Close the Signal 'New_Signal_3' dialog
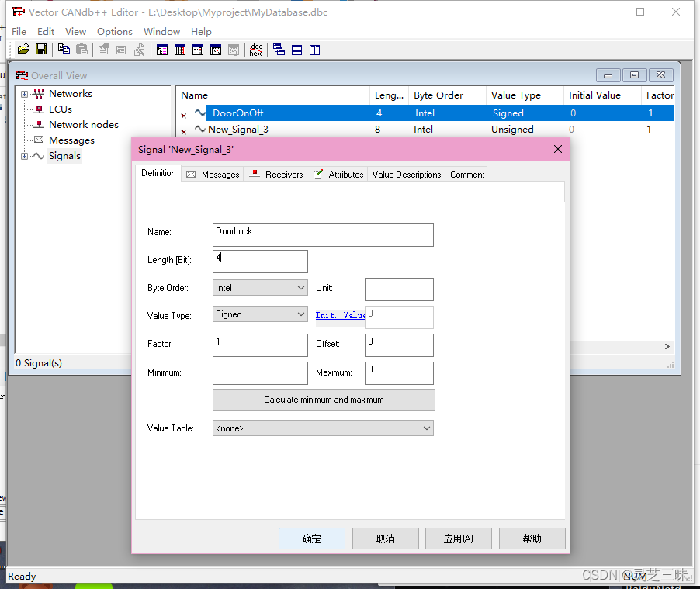Viewport: 700px width, 589px height. 557,149
